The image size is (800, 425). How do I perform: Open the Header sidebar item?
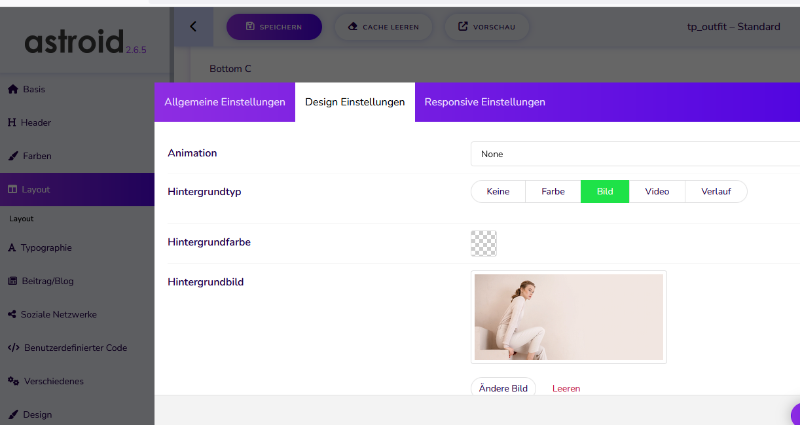(77, 122)
